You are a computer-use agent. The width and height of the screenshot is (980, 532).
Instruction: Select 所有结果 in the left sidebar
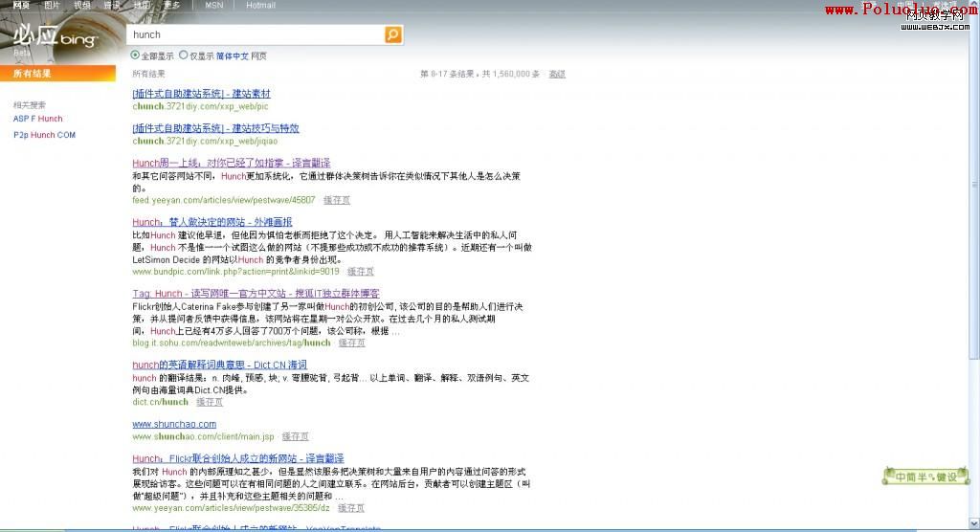click(x=57, y=73)
